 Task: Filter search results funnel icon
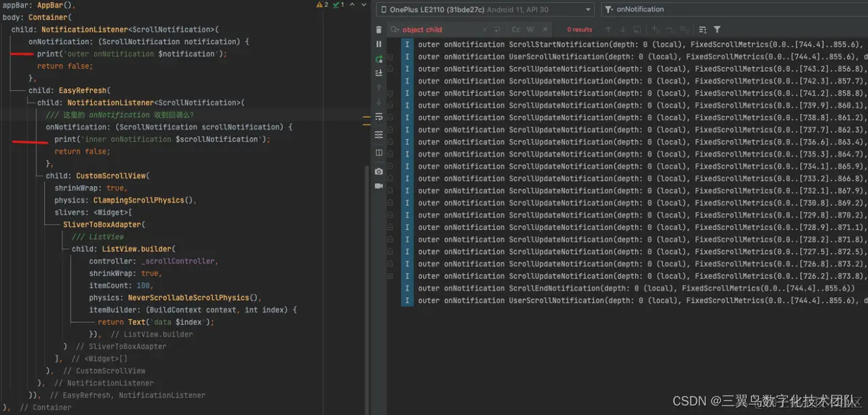pyautogui.click(x=717, y=30)
